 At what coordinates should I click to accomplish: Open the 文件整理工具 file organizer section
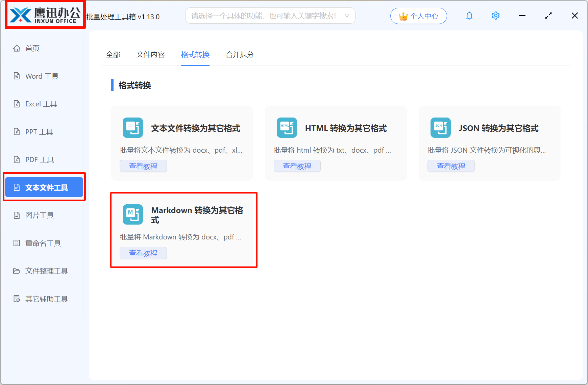(x=46, y=271)
